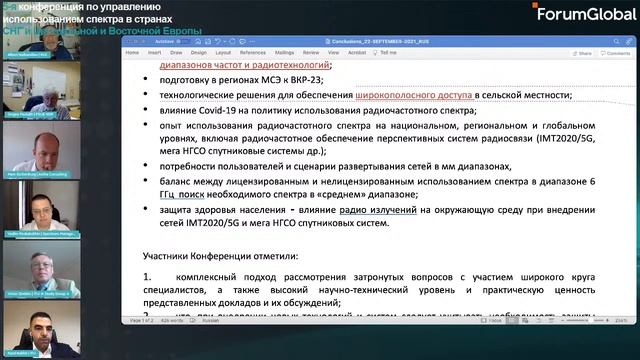The image size is (640, 360).
Task: Click the underlined link 'широкополосного доступа'
Action: [x=414, y=95]
